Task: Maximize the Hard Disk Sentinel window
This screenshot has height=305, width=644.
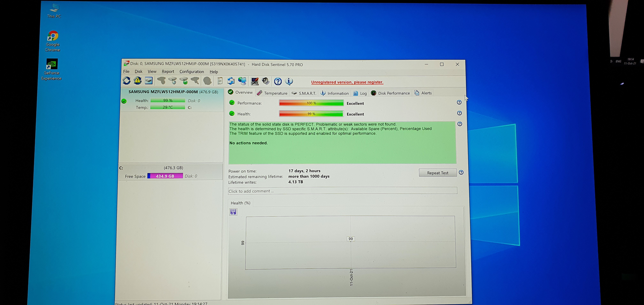Action: (442, 64)
